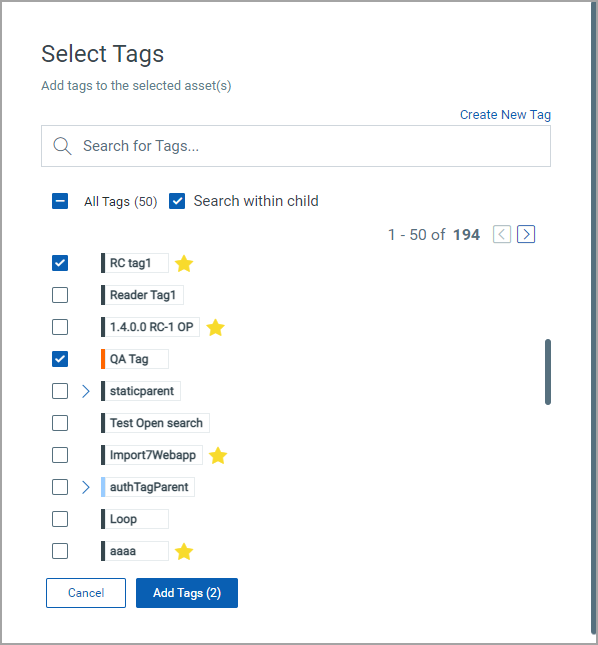The width and height of the screenshot is (598, 645).
Task: Go to previous page of tags
Action: coord(502,234)
